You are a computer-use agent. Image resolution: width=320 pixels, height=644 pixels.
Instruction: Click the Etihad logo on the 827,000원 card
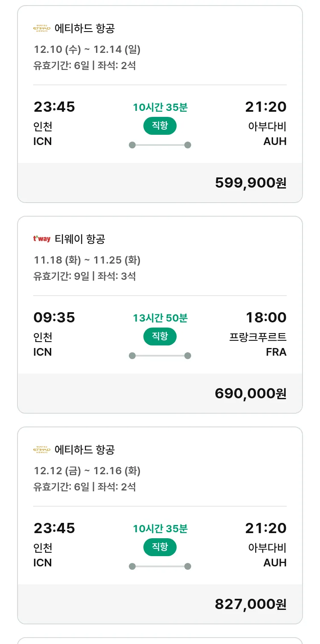click(42, 450)
